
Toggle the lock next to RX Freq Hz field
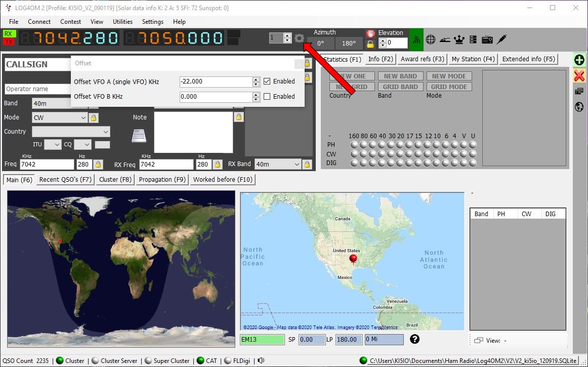pos(218,165)
